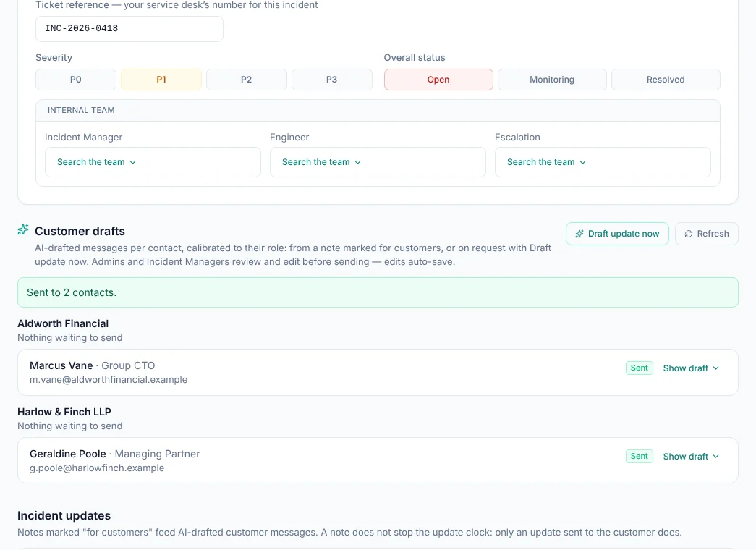This screenshot has height=550, width=756.
Task: Click the Customer drafts heading text
Action: coord(80,231)
